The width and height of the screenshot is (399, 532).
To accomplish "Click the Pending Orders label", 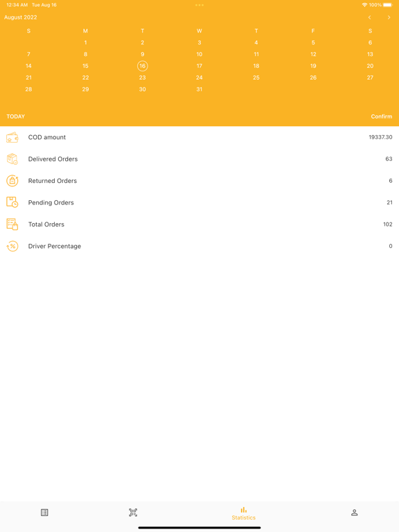I will (x=51, y=202).
